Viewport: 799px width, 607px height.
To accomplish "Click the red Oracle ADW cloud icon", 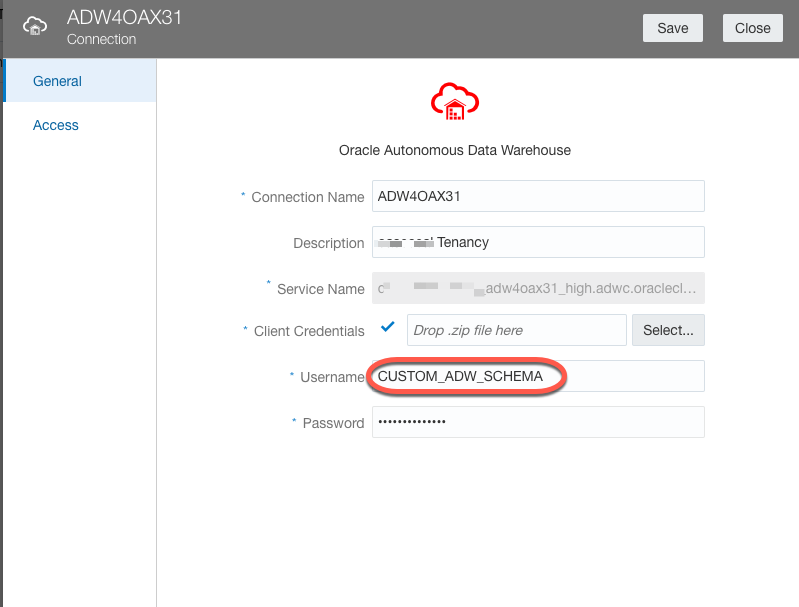I will (455, 101).
